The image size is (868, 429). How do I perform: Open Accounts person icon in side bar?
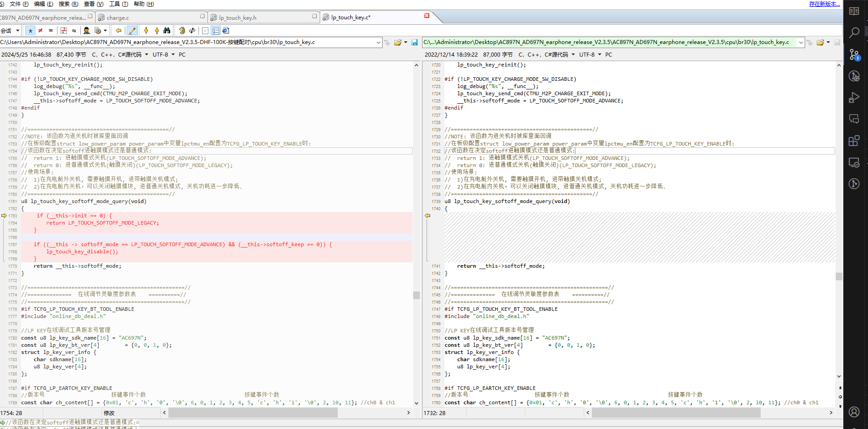854,412
